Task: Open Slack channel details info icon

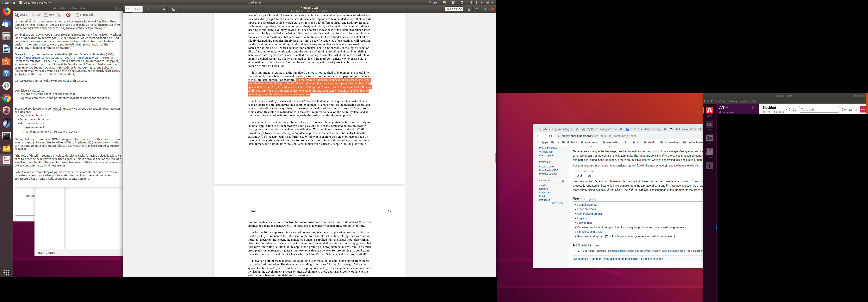Action: pyautogui.click(x=788, y=109)
